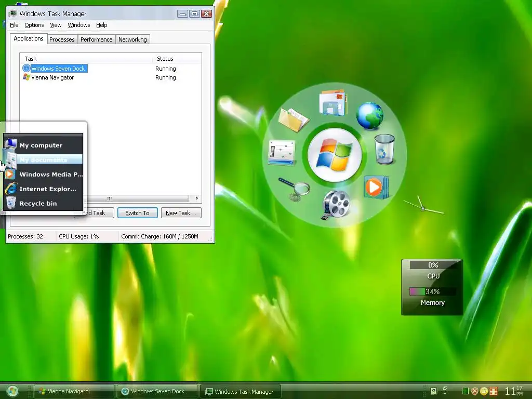Open the Windows menu in Task Manager

[x=79, y=25]
